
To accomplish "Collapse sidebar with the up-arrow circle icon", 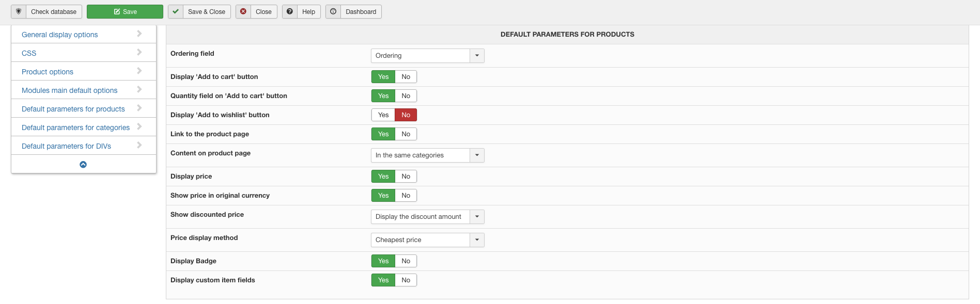I will click(x=83, y=165).
